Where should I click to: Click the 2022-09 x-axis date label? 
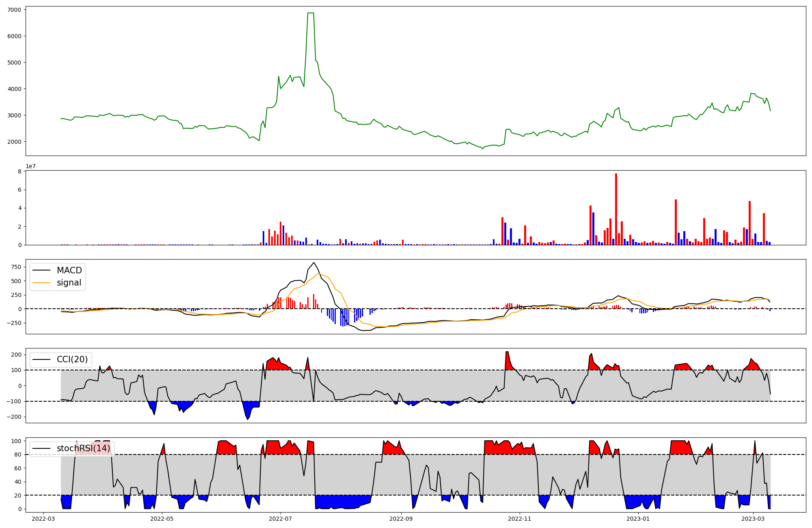click(401, 519)
